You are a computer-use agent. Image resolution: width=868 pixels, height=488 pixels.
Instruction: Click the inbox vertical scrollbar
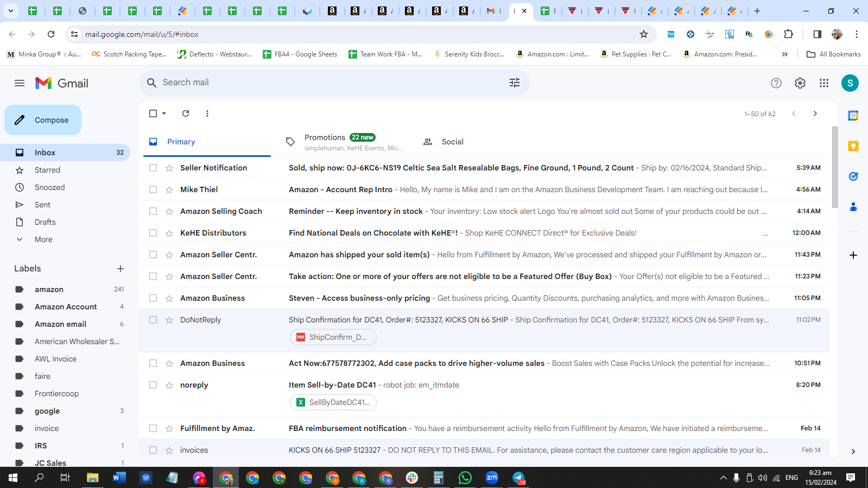coord(835,167)
